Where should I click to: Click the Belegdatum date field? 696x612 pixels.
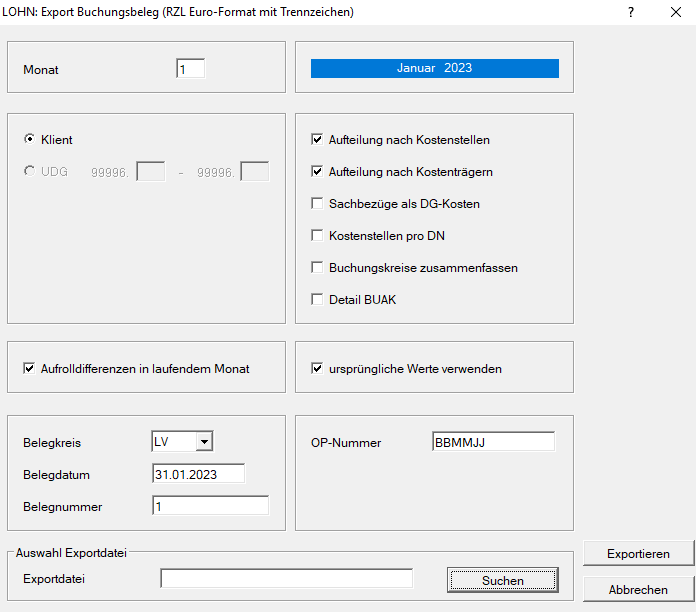[x=198, y=474]
